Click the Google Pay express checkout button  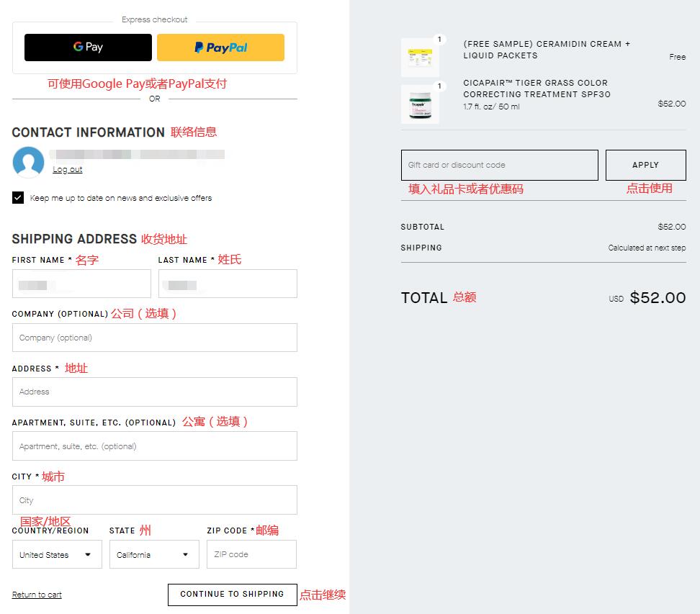tap(89, 48)
